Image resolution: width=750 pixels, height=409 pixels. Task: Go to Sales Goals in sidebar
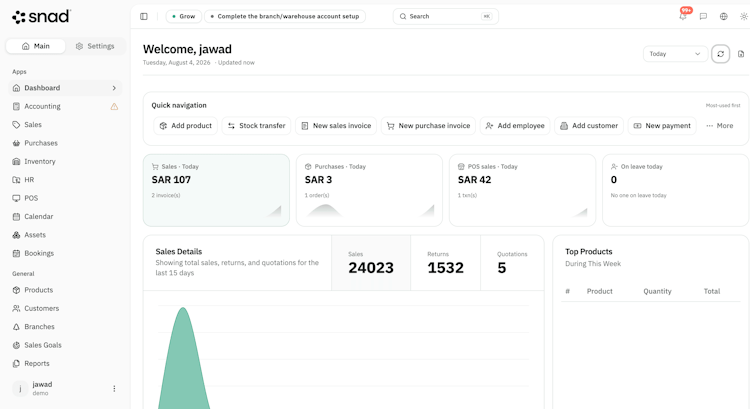(43, 345)
